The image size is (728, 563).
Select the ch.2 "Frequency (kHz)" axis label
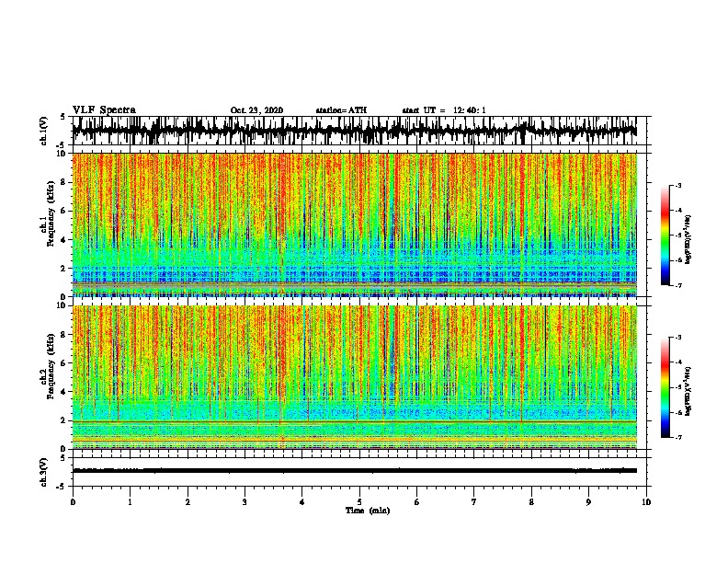click(51, 366)
